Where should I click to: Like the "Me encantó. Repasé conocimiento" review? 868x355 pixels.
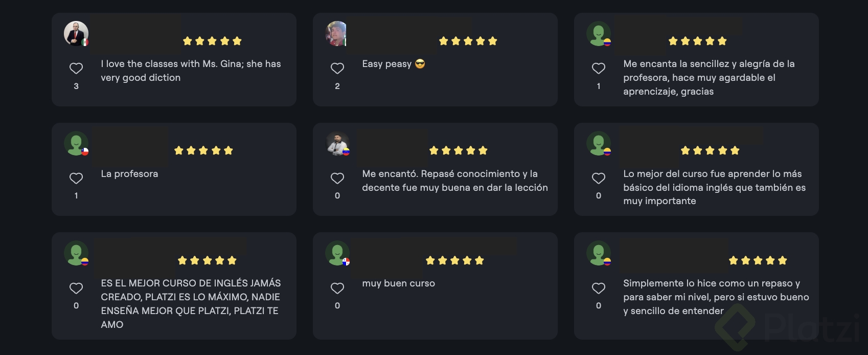pyautogui.click(x=337, y=177)
